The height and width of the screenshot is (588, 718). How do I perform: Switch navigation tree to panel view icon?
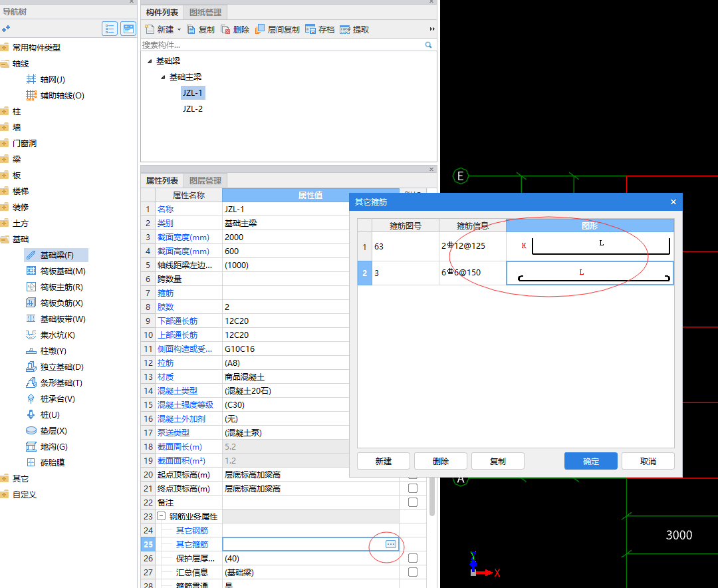tap(129, 29)
